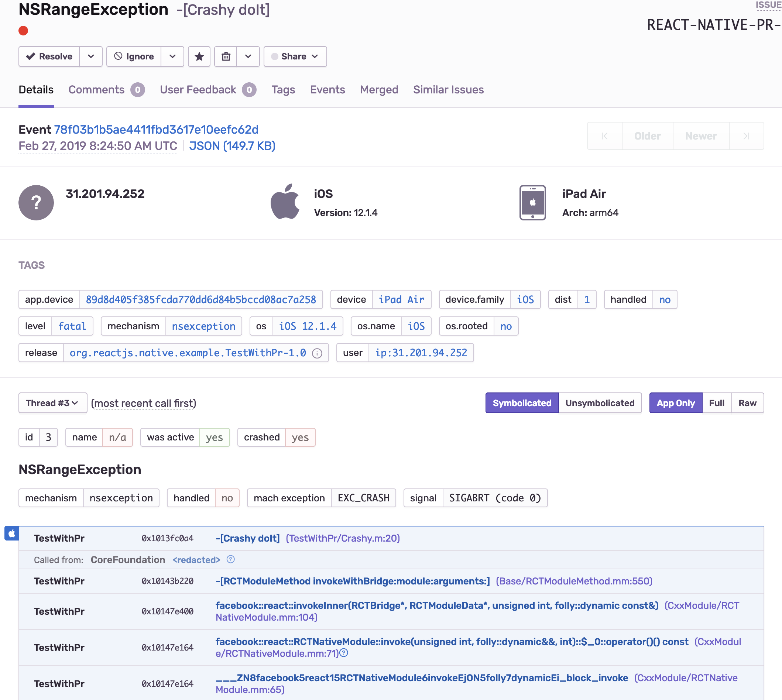
Task: Click the handled tag value no
Action: tap(664, 300)
